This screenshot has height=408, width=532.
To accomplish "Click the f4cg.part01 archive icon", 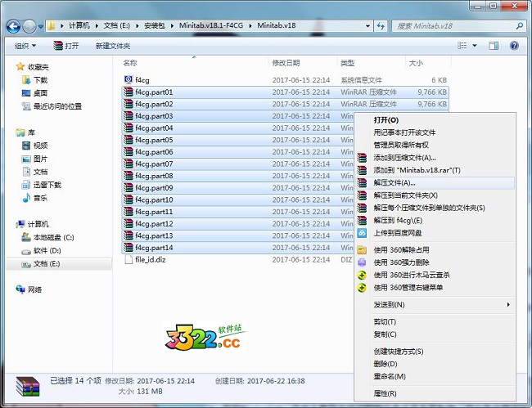I will (x=128, y=92).
